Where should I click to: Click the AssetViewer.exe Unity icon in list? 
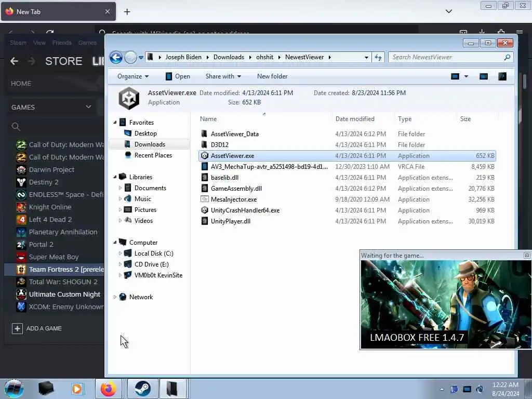click(x=204, y=156)
